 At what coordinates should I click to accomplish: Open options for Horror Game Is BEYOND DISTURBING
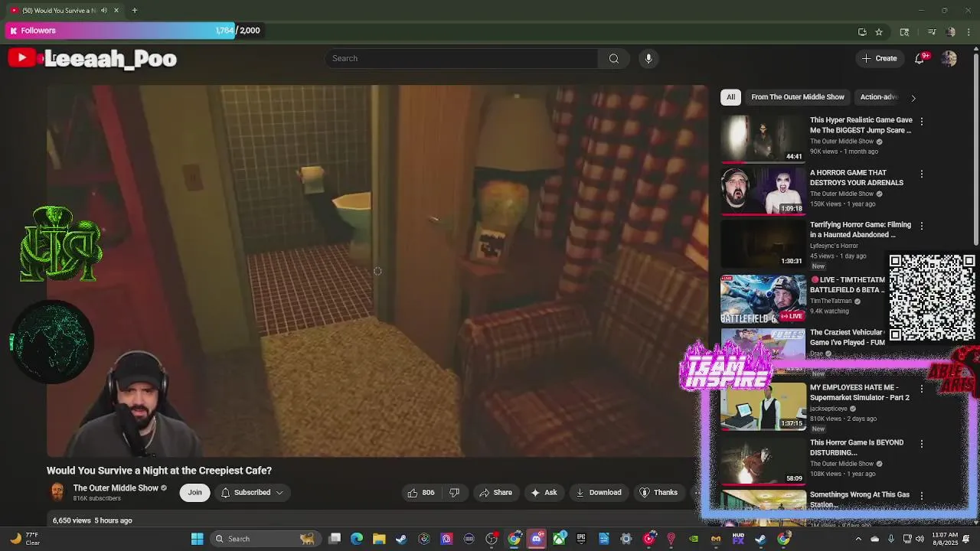pos(922,444)
